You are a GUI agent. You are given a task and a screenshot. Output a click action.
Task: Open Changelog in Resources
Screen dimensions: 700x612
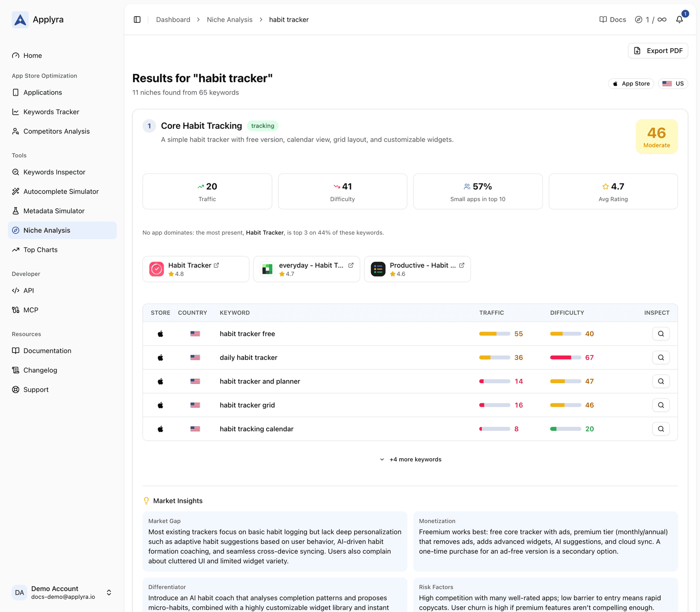coord(62,370)
